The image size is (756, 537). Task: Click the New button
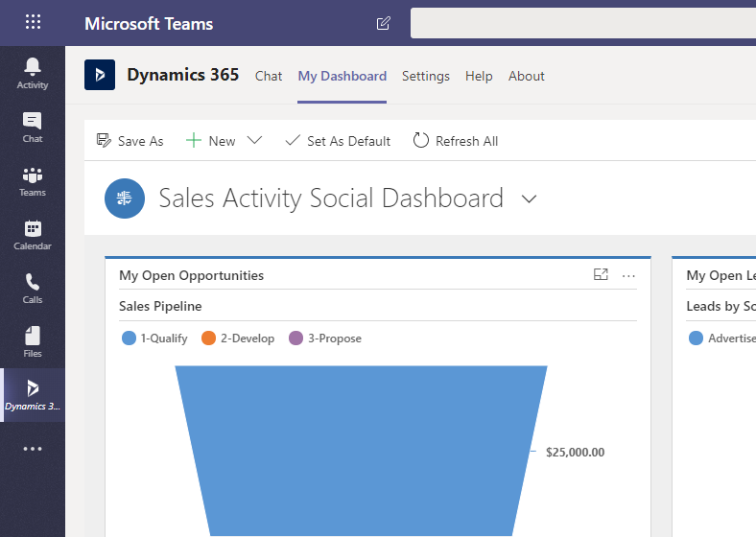click(x=211, y=141)
